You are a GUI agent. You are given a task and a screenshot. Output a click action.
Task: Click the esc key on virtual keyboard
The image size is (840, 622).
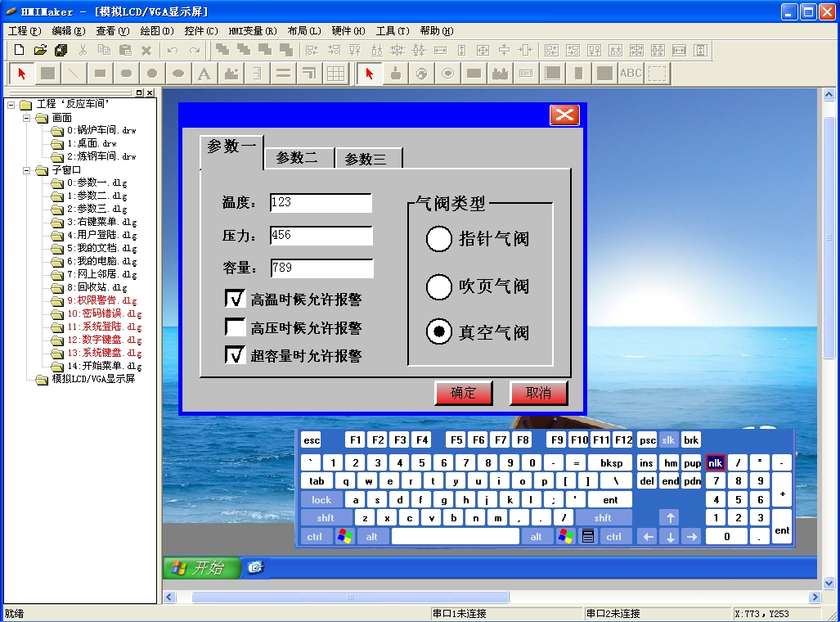pyautogui.click(x=312, y=440)
